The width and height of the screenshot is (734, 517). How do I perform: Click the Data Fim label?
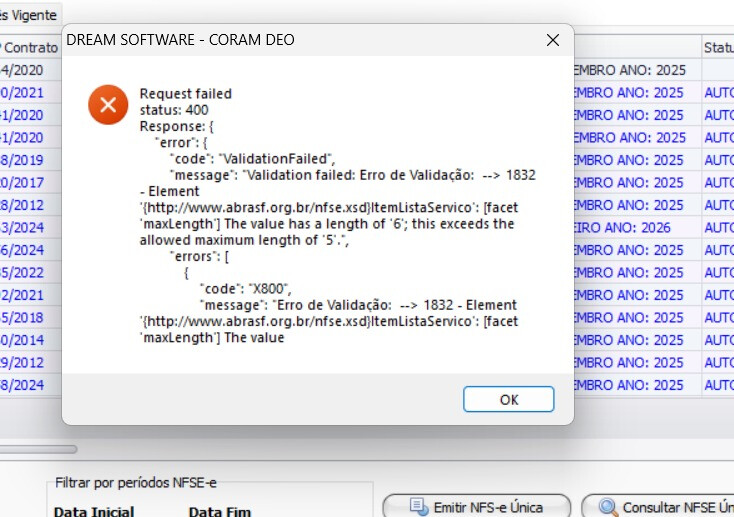click(219, 510)
